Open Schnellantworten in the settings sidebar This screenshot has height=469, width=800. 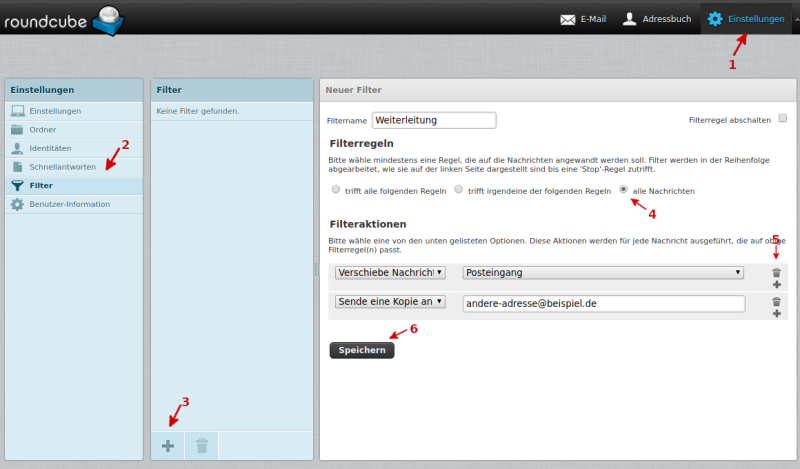62,166
